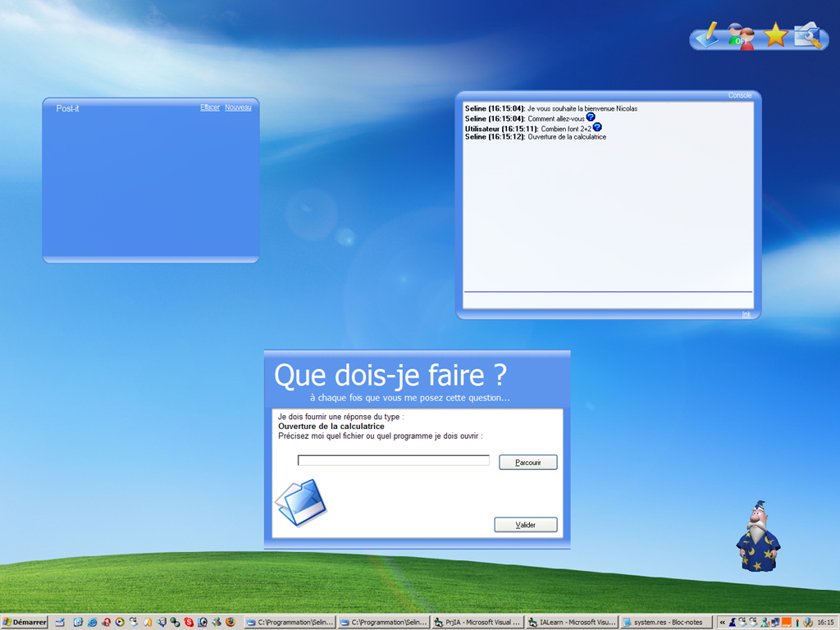
Task: Click 'Précisez moi quel fichier' instruction text
Action: pos(381,436)
